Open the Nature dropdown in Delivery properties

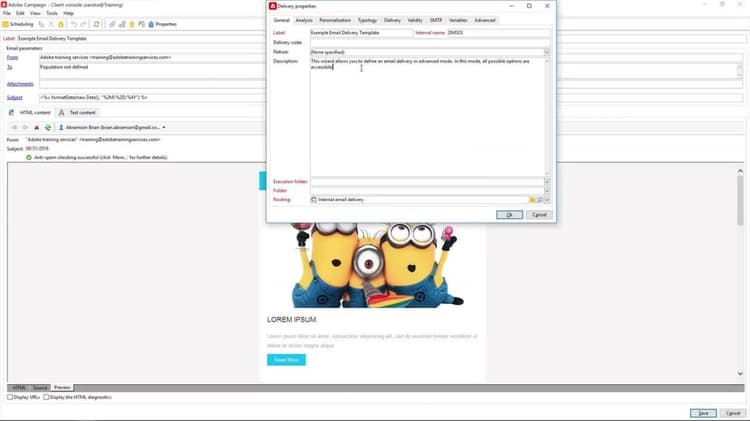[547, 52]
